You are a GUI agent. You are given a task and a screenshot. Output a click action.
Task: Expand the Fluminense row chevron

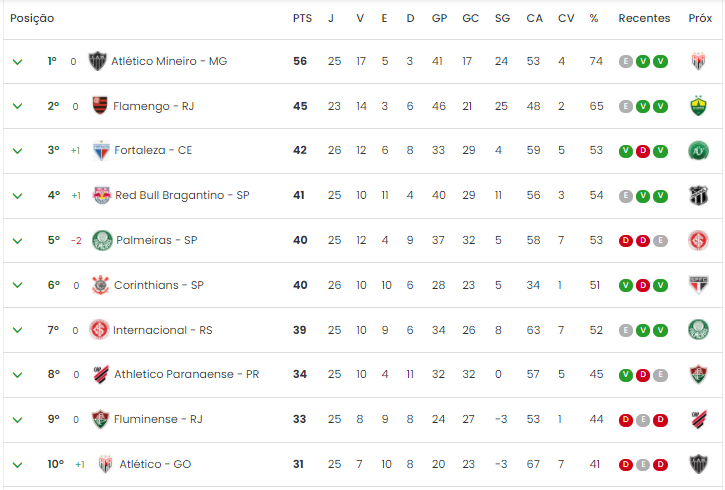17,420
